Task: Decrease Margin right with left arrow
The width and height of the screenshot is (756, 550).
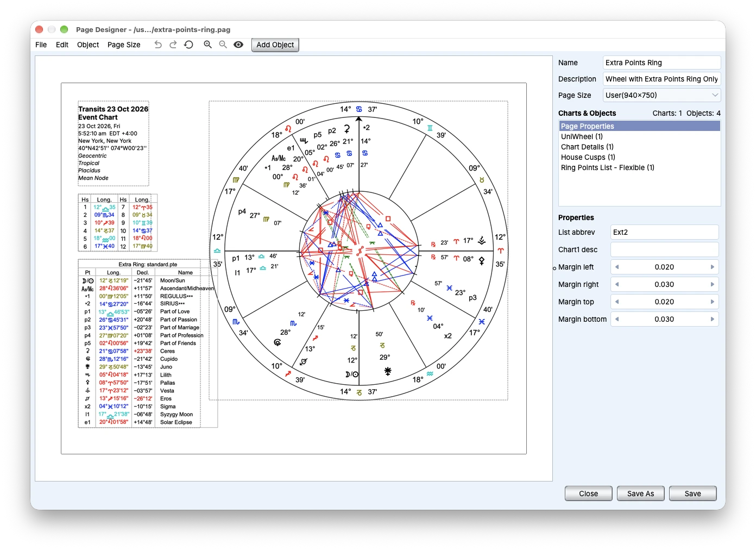Action: click(x=617, y=284)
